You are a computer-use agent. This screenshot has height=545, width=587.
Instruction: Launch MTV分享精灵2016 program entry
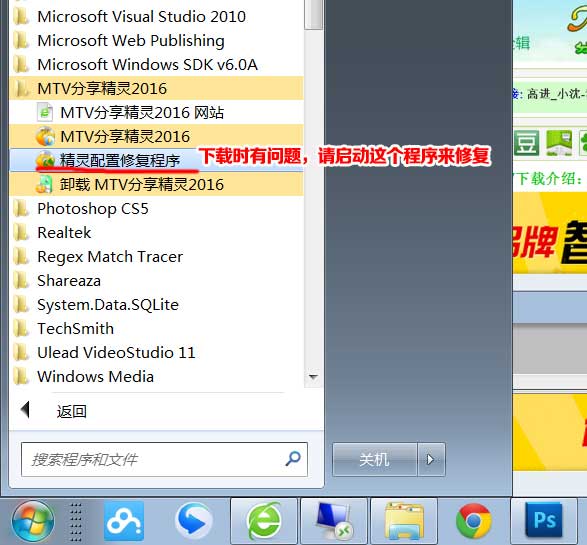pos(156,136)
